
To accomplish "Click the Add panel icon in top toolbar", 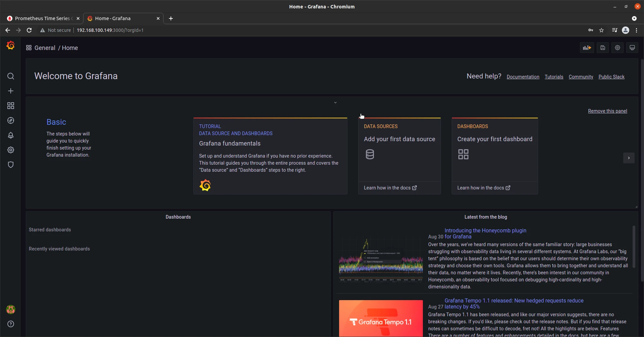I will coord(587,48).
